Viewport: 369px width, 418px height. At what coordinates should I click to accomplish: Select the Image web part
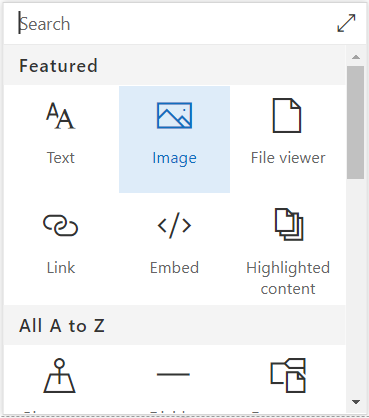click(174, 139)
